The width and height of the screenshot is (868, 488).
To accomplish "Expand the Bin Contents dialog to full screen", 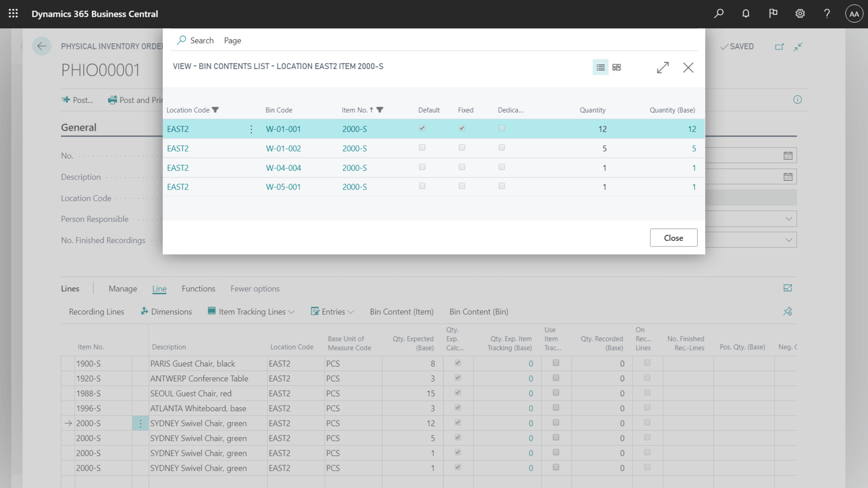I will point(663,67).
